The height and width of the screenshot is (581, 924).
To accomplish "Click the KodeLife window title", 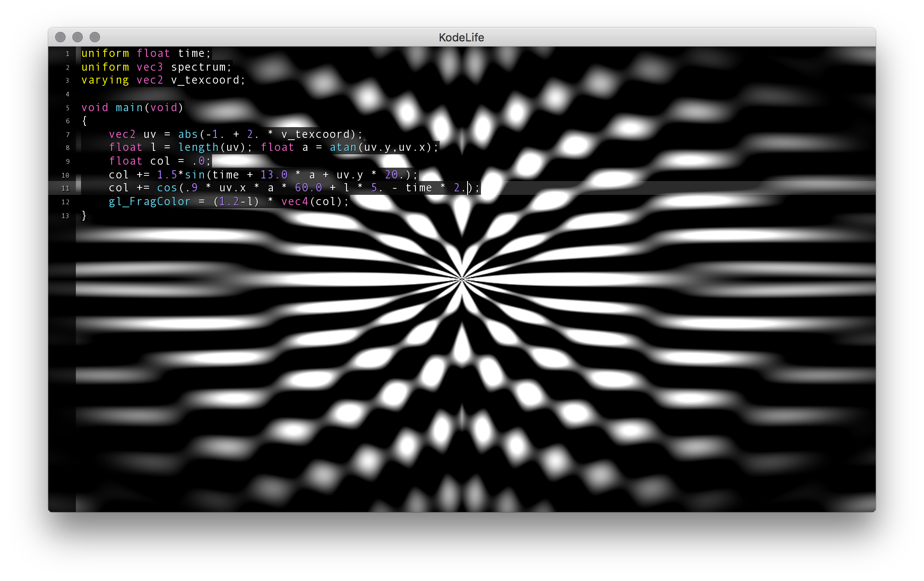I will point(461,37).
